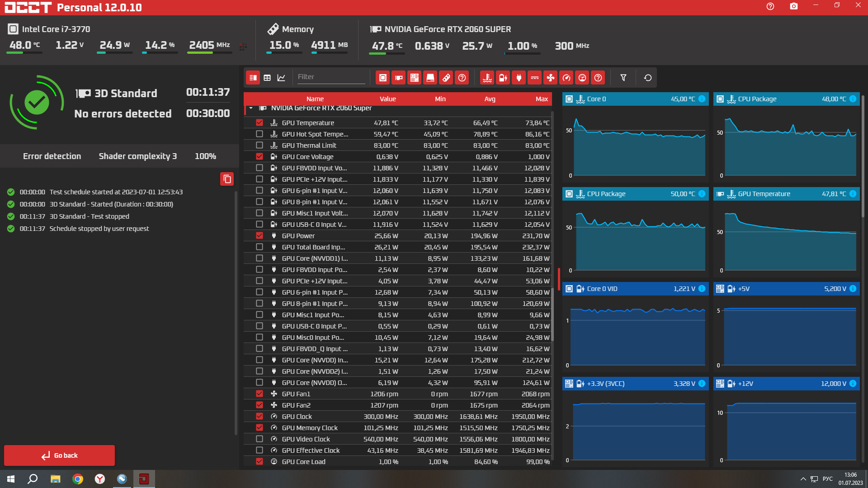Toggle the GPU sensors filter icon
This screenshot has height=488, width=868.
click(x=398, y=78)
